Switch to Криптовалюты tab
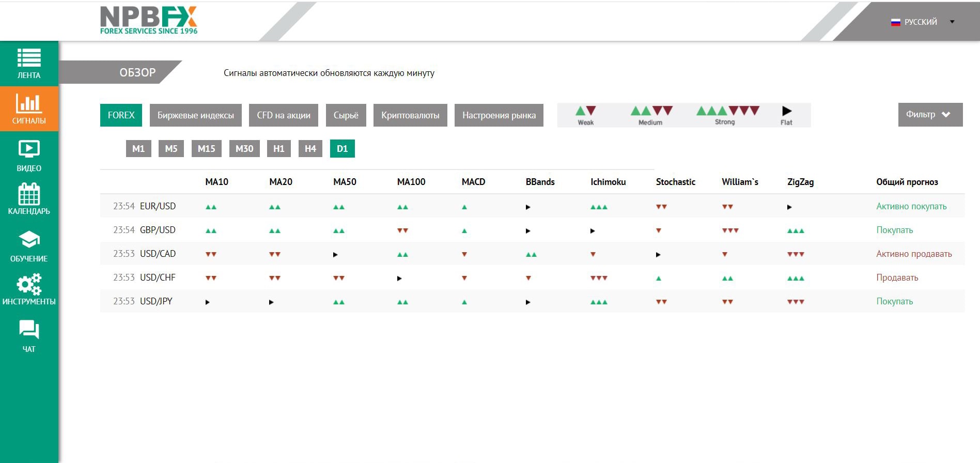The image size is (980, 463). tap(410, 115)
